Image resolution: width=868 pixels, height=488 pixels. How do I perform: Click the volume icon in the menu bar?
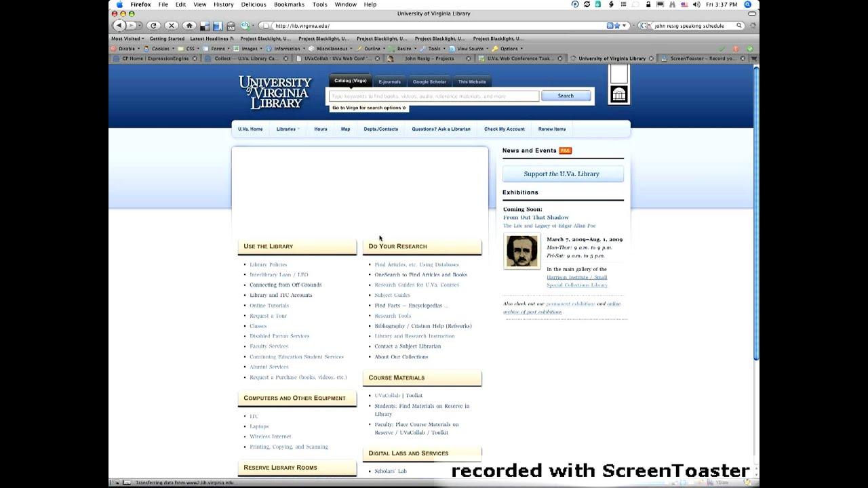click(x=696, y=4)
